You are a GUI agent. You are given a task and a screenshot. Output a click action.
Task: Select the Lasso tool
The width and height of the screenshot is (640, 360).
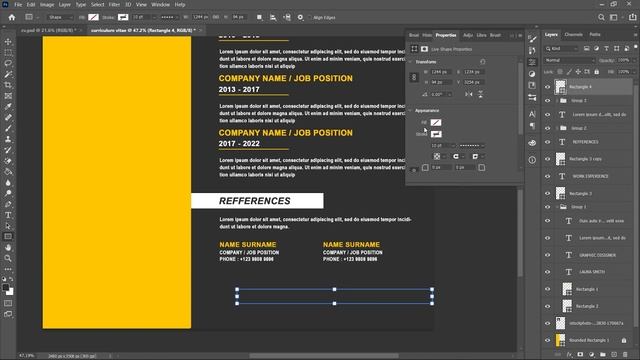[8, 63]
